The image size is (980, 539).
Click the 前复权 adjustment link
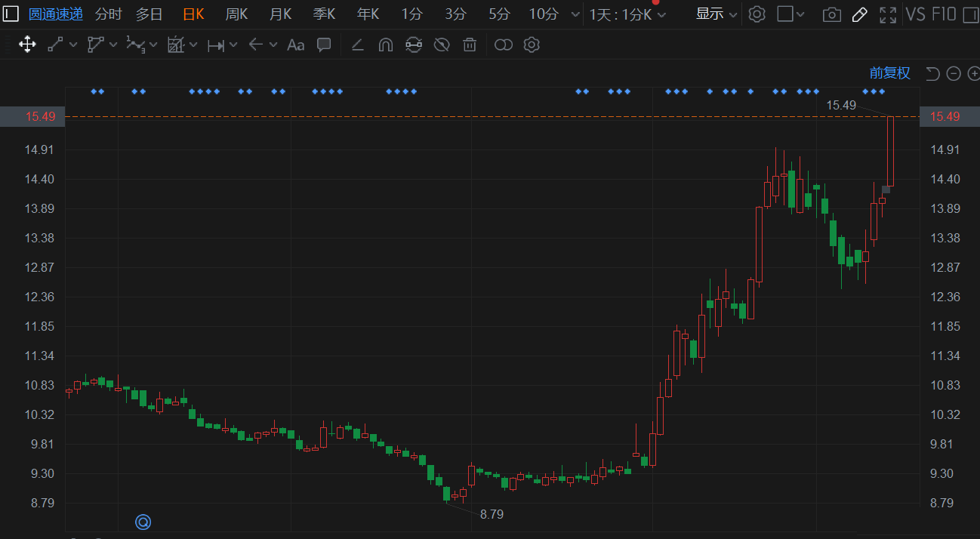[889, 73]
